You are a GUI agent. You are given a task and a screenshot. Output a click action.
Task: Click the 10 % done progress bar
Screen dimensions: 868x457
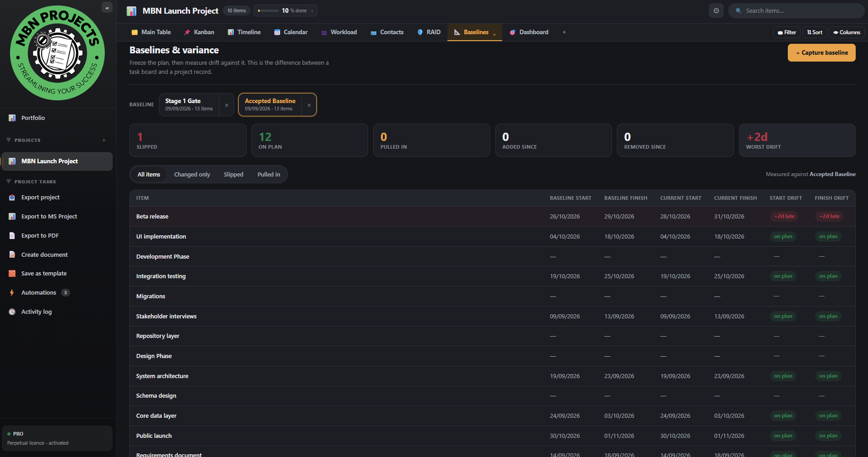coord(268,11)
